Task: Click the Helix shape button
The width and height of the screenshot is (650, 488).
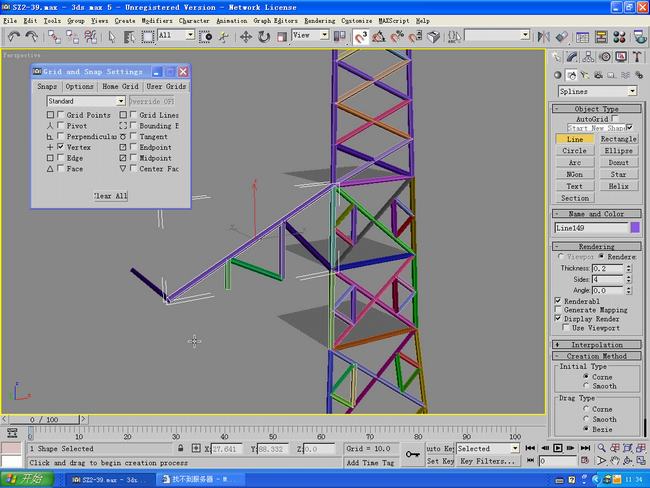Action: point(618,186)
